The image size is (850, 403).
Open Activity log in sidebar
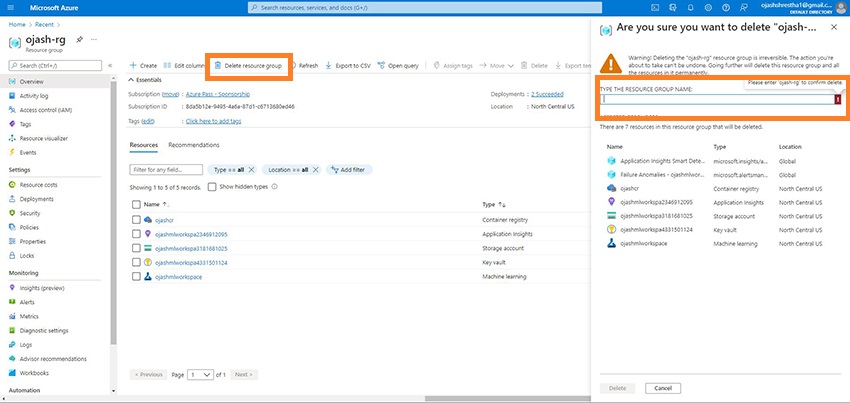[34, 96]
